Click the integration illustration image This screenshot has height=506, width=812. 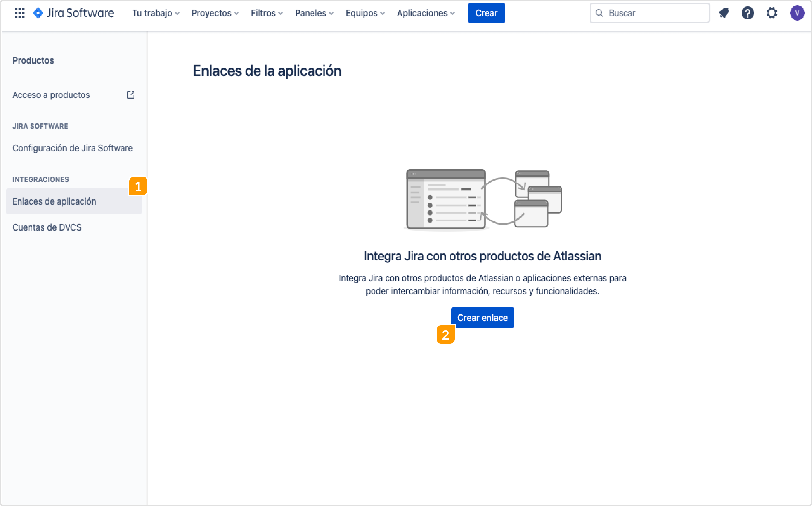482,200
